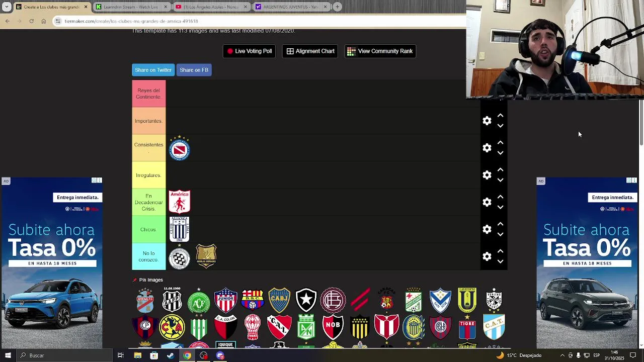The width and height of the screenshot is (644, 362).
Task: Select the Arsenal F.C. crest
Action: coord(145,300)
